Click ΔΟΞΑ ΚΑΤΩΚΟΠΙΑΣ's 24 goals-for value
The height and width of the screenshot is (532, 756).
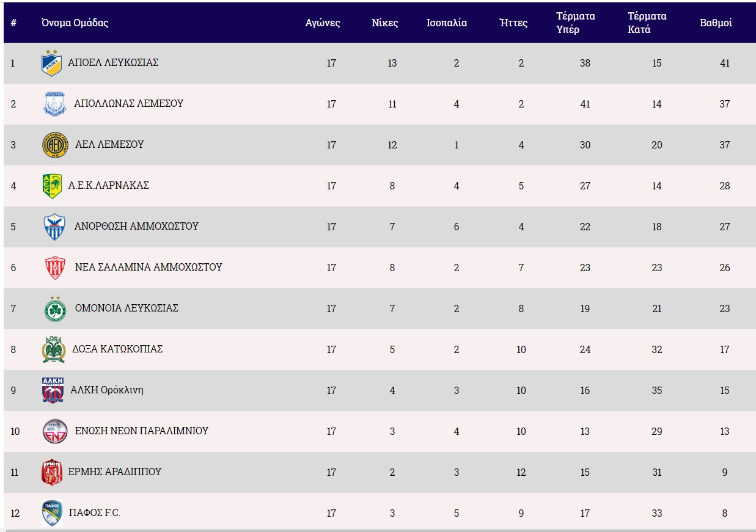(x=585, y=349)
